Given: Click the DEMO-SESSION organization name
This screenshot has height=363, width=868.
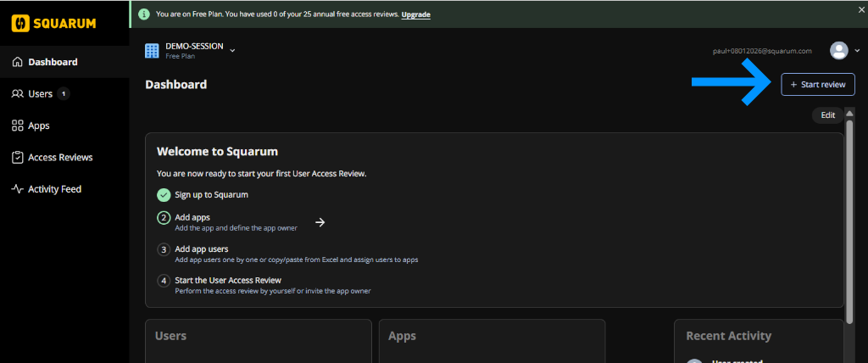Looking at the screenshot, I should click(194, 47).
